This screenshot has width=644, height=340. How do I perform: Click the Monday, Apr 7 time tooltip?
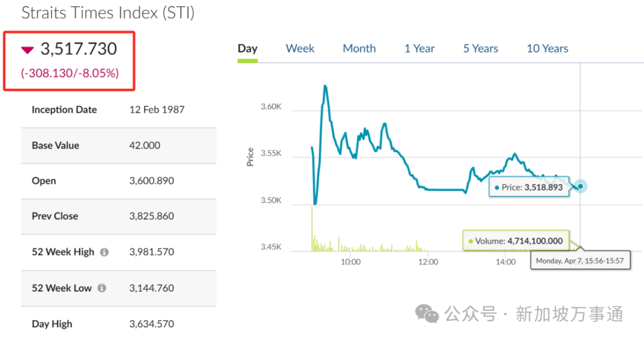click(580, 260)
